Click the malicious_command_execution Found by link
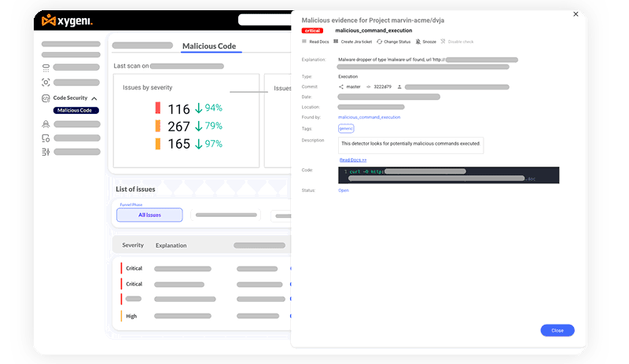The width and height of the screenshot is (629, 364). [369, 117]
